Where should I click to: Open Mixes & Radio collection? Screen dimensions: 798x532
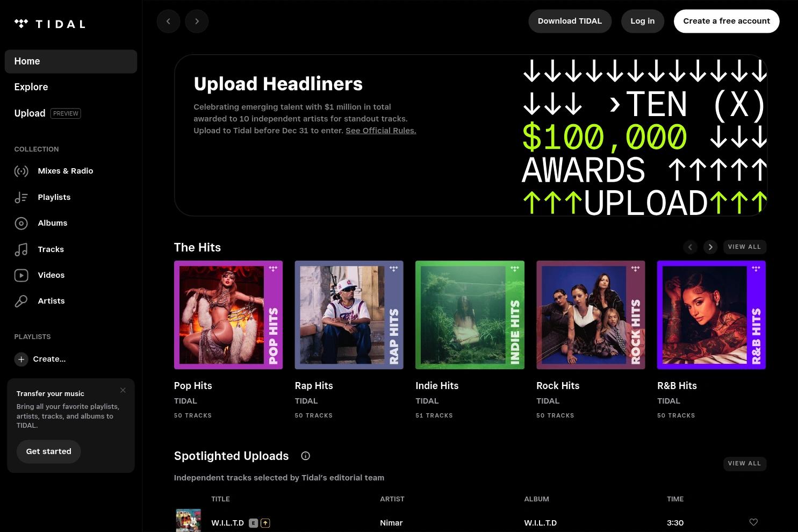[66, 171]
